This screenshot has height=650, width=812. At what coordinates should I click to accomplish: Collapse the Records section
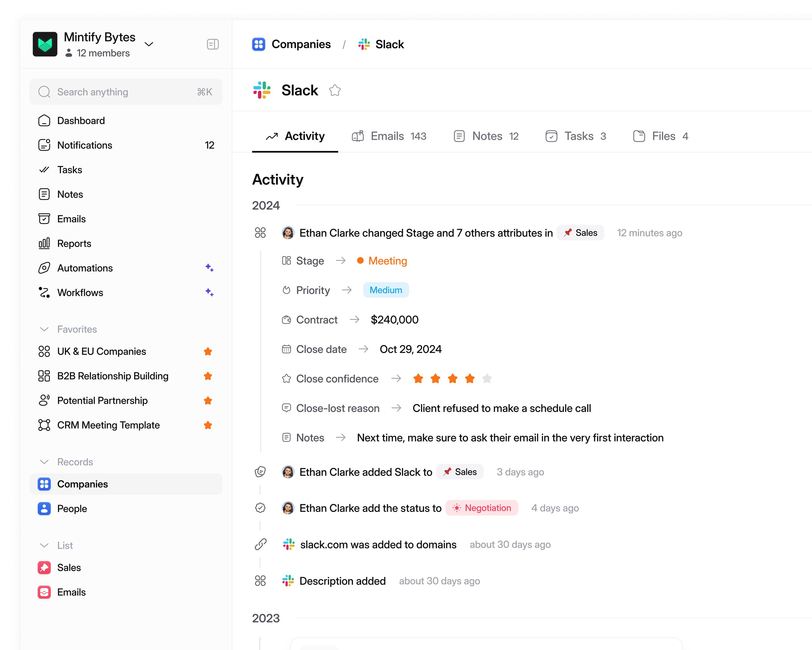[44, 462]
